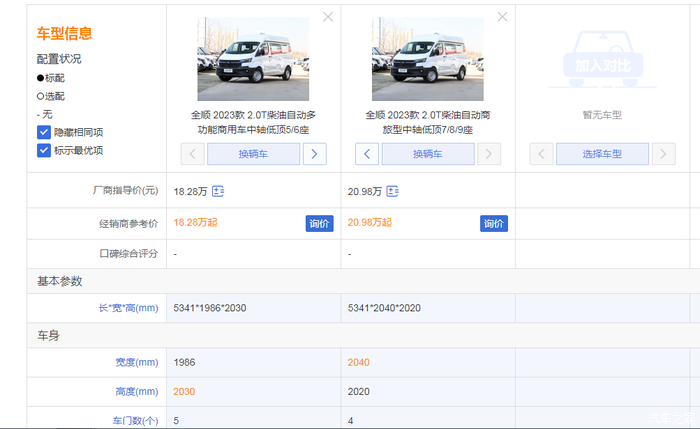This screenshot has width=700, height=429.
Task: Remove the first vehicle with its X icon
Action: [328, 17]
